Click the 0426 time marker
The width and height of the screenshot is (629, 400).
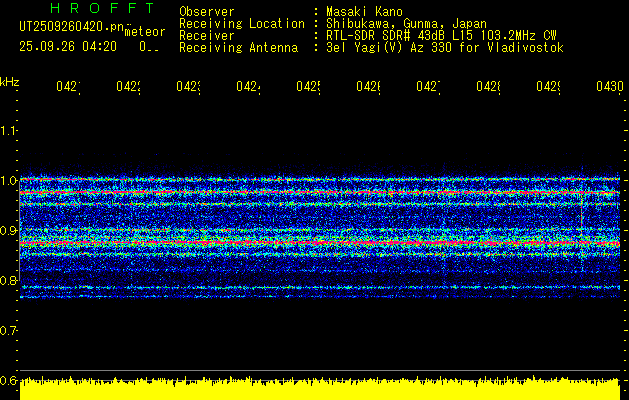click(369, 86)
